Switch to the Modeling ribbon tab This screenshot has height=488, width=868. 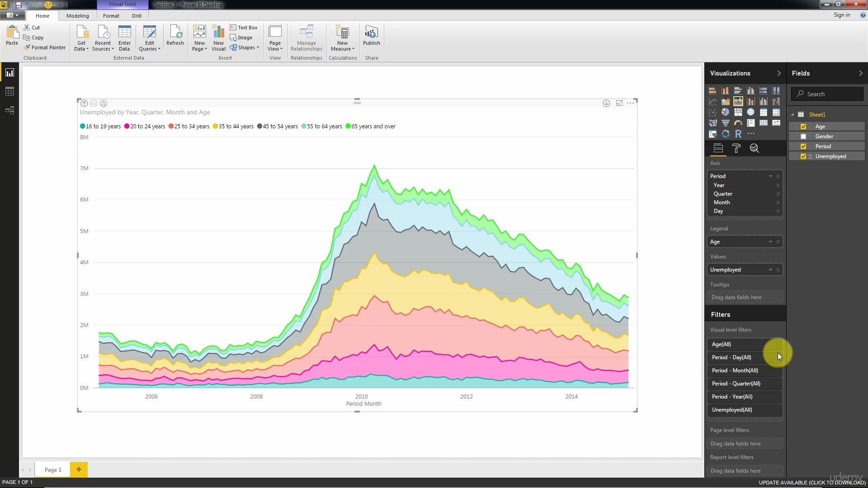[77, 15]
